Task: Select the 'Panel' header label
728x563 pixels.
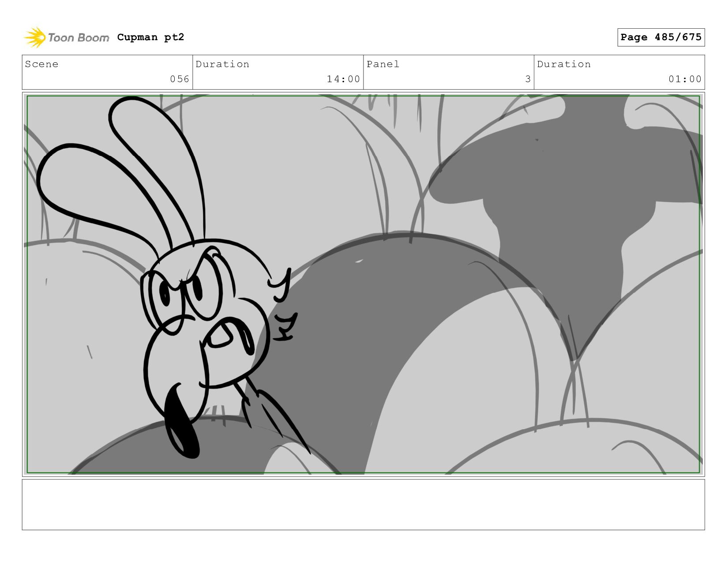Action: (383, 64)
